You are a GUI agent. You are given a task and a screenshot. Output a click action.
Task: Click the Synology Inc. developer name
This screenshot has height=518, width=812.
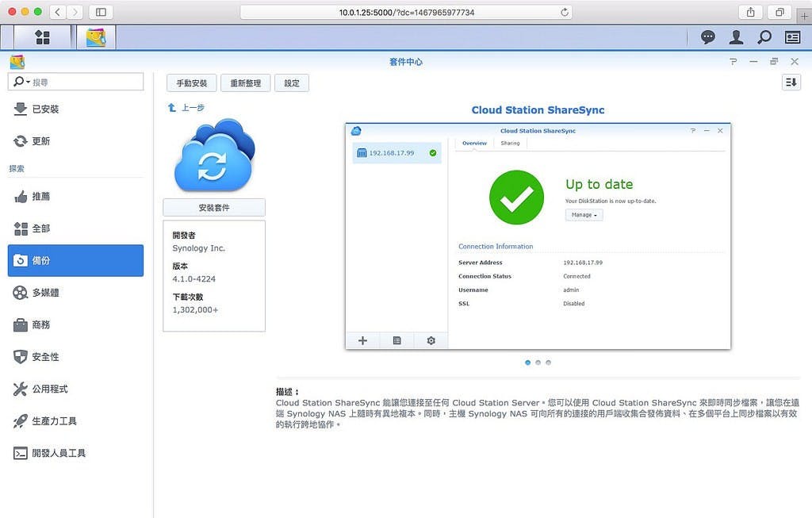(199, 248)
